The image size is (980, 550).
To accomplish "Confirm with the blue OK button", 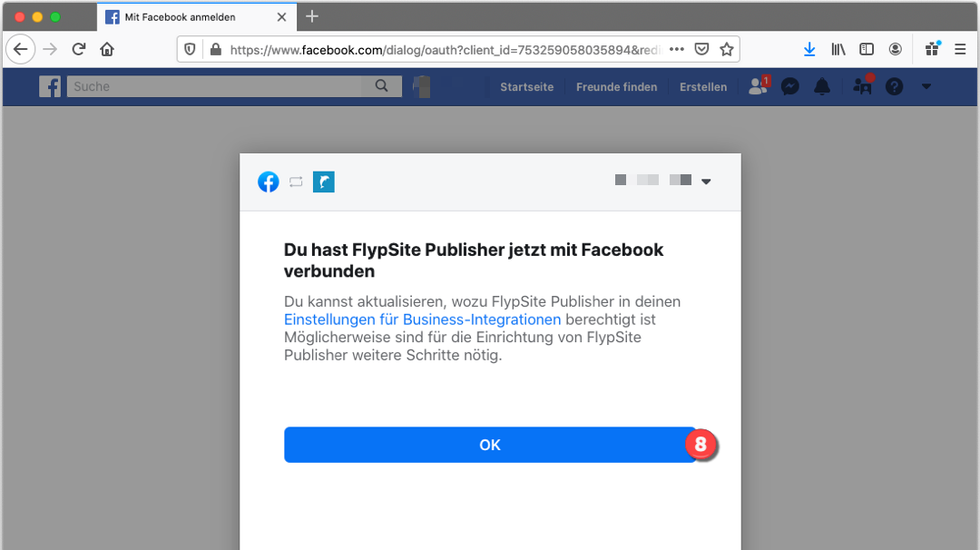I will [489, 445].
